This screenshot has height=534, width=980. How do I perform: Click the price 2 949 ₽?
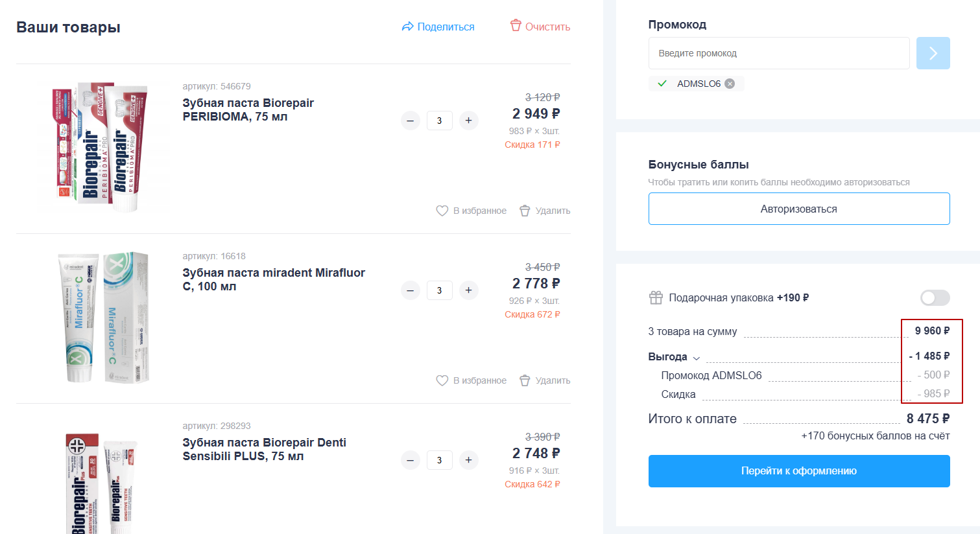click(x=536, y=113)
